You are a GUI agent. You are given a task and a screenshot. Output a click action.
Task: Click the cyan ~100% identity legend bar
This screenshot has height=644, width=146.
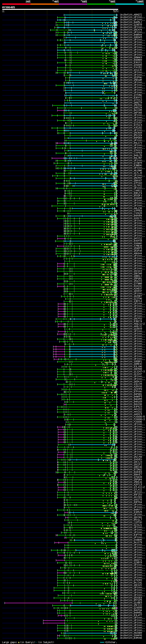coord(130,4)
